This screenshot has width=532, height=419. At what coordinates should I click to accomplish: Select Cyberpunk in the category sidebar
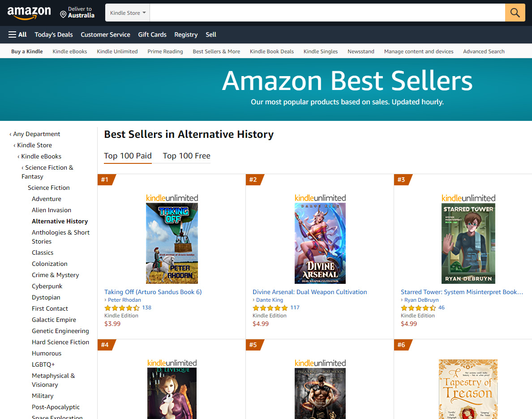coord(47,286)
